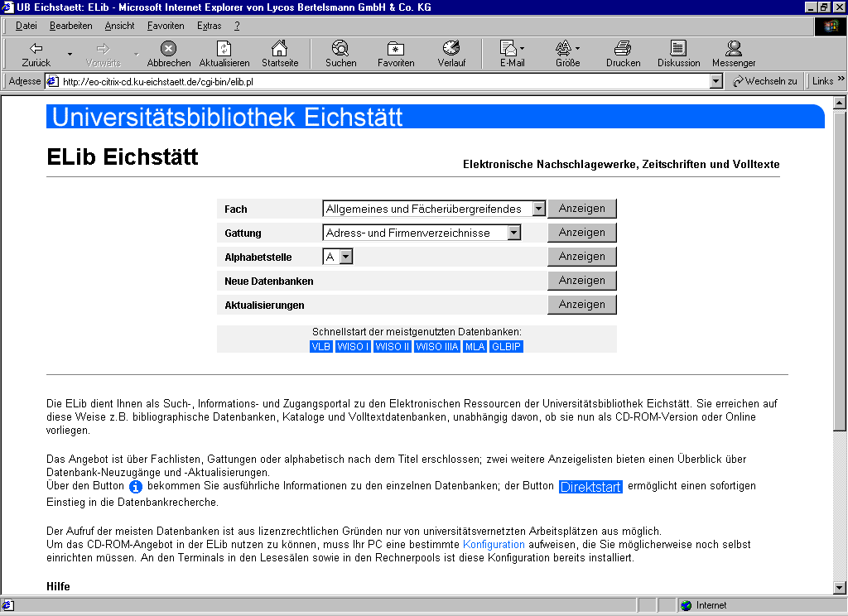Click the status bar page icon
Screen dimensions: 848x616
tap(7, 605)
